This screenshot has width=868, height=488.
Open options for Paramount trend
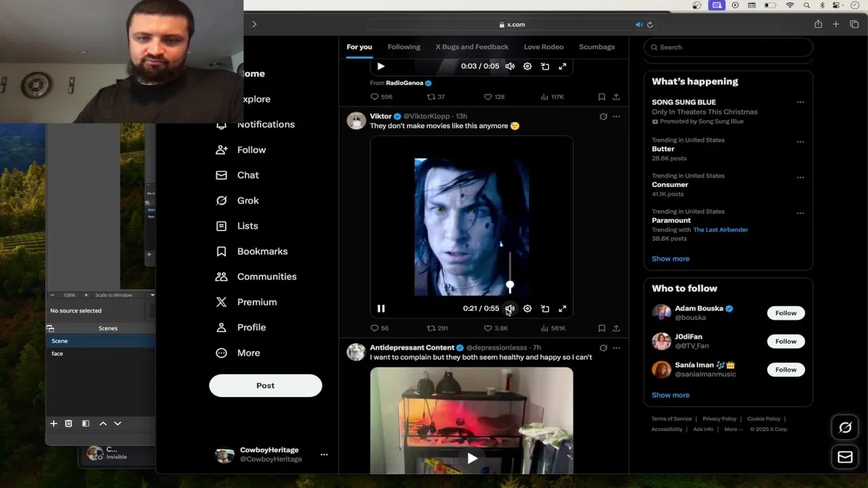(x=800, y=213)
